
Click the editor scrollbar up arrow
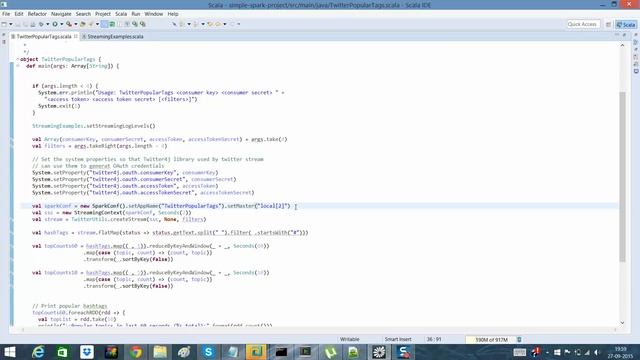pos(622,46)
